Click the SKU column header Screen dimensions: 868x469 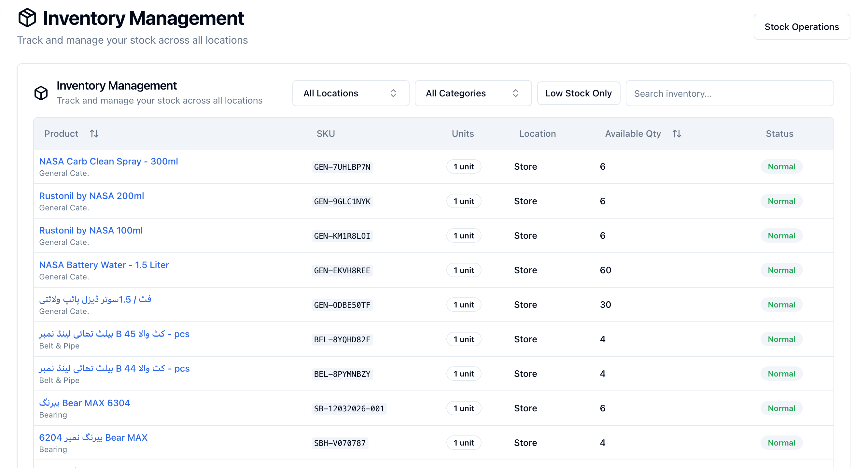[326, 134]
